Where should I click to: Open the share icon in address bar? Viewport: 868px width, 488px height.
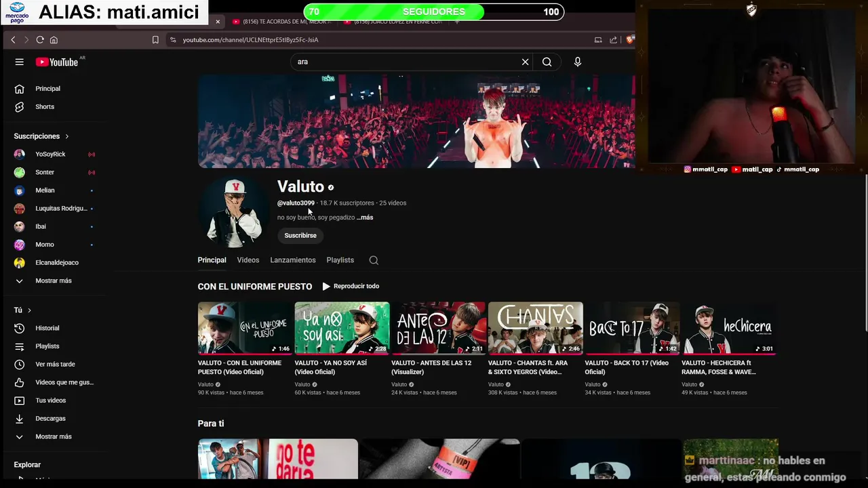click(613, 40)
